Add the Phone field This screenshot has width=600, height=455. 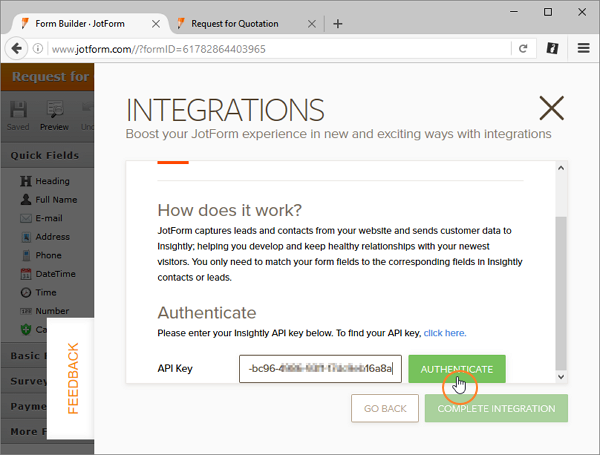click(x=48, y=255)
